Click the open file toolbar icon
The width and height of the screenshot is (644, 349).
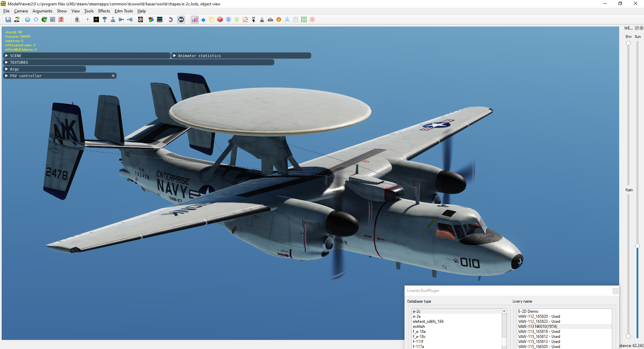click(8, 19)
